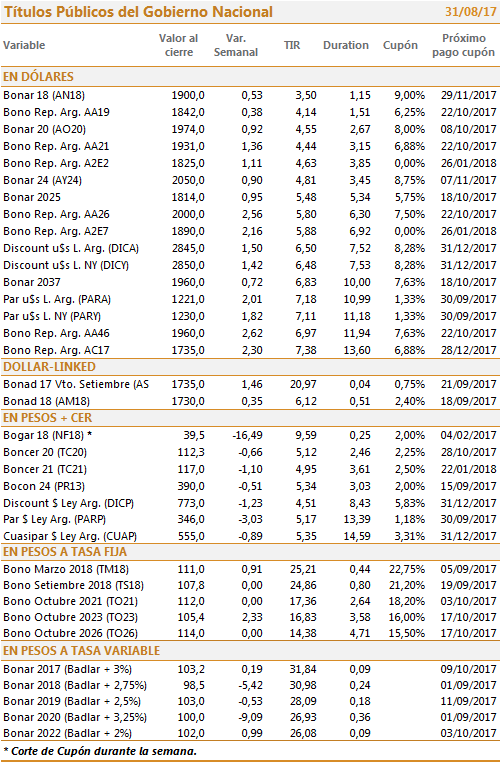Select the EN DÓLARES section heading
Viewport: 500px width, 762px height.
(38, 77)
